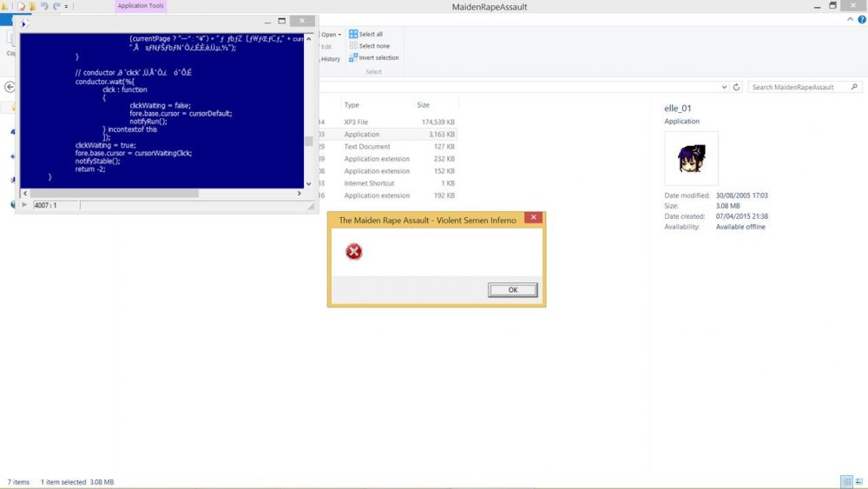Expand the Open dropdown arrow in ribbon
This screenshot has height=489, width=868.
click(339, 35)
